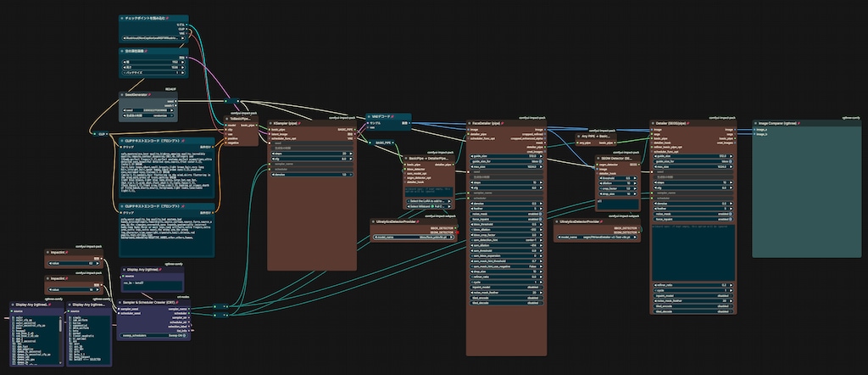Open model_name dropdown showing segm/PitHandDetailer
The height and width of the screenshot is (375, 868).
coord(597,237)
